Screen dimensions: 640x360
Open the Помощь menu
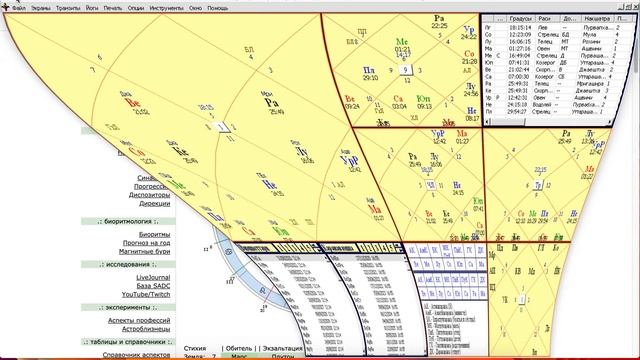coord(218,8)
